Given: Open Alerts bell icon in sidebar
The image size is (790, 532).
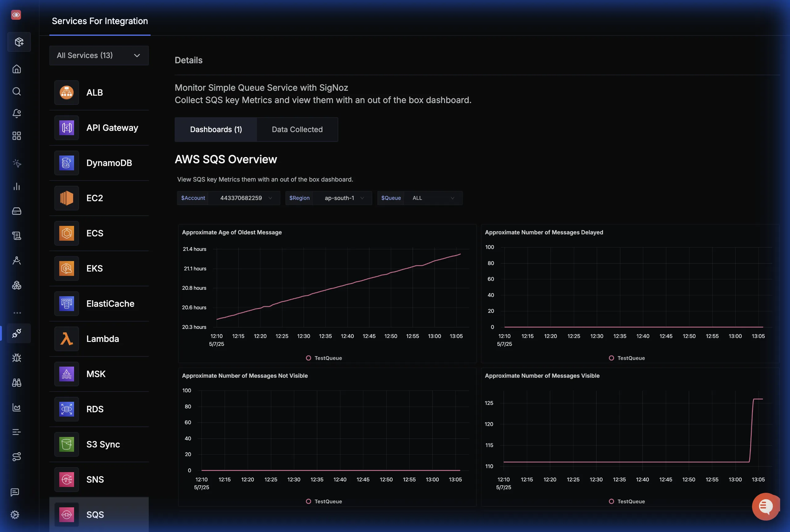Looking at the screenshot, I should coord(17,114).
